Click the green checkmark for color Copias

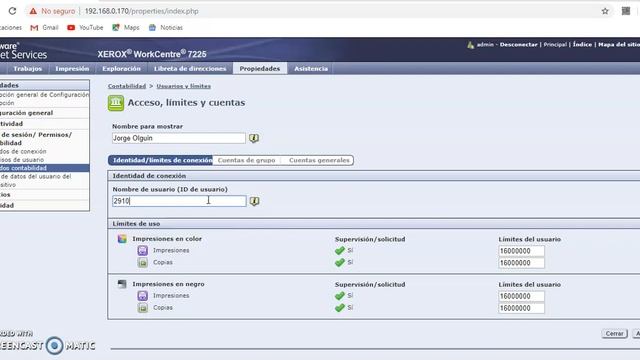point(340,262)
